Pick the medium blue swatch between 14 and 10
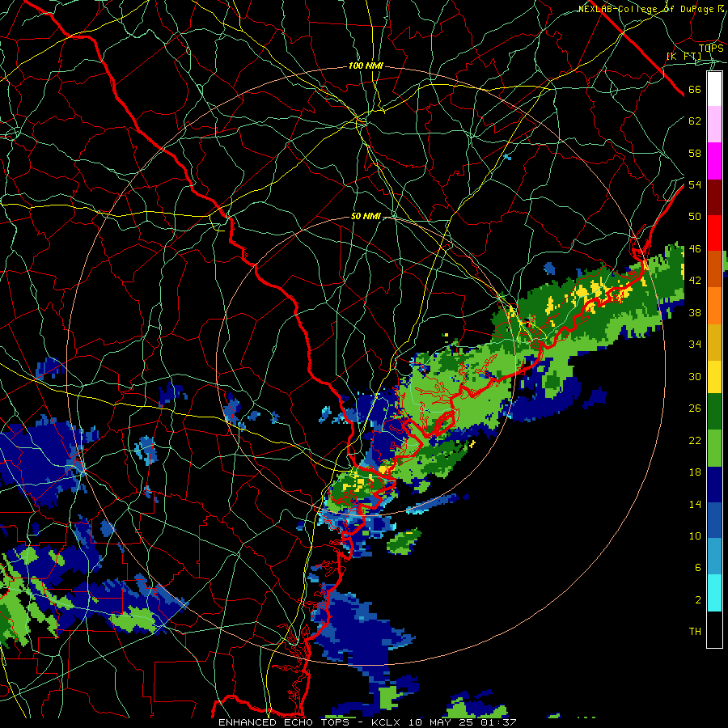This screenshot has height=728, width=728. pyautogui.click(x=714, y=520)
